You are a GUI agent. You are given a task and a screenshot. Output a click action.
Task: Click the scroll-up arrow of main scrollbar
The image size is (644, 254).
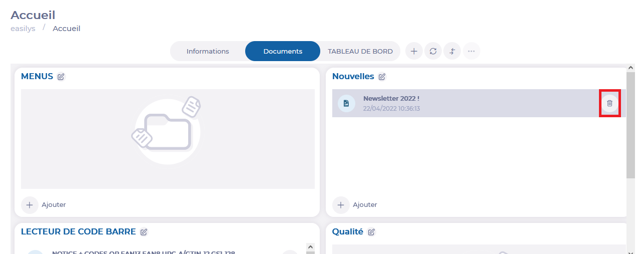pos(630,68)
